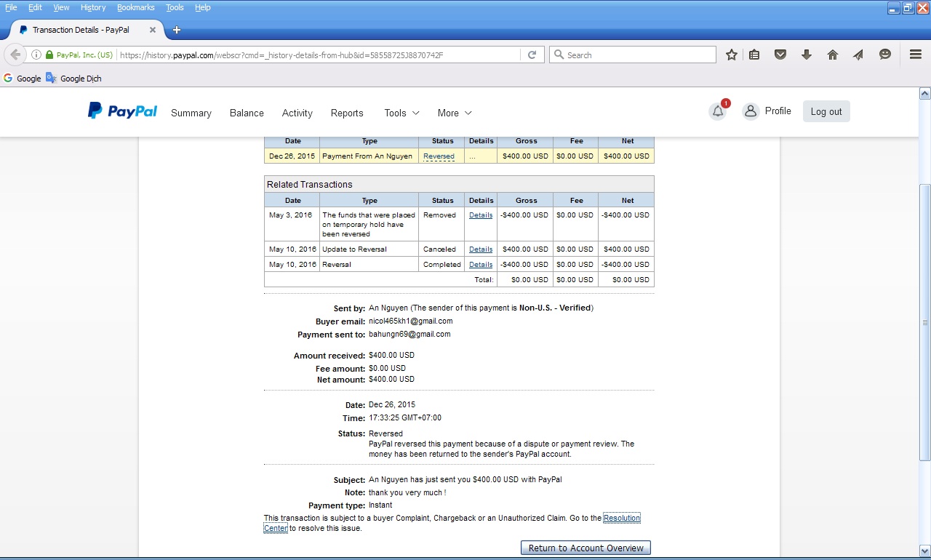Click Return to Account Overview button

(586, 548)
